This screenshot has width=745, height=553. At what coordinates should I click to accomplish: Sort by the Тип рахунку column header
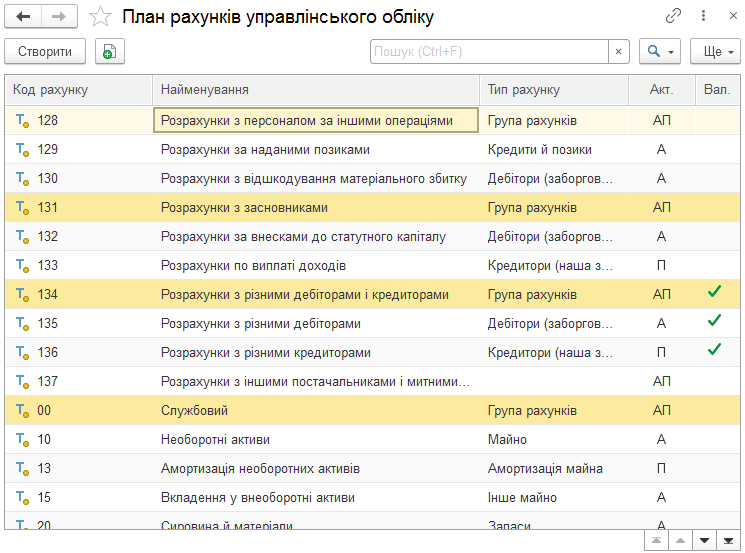coord(554,90)
